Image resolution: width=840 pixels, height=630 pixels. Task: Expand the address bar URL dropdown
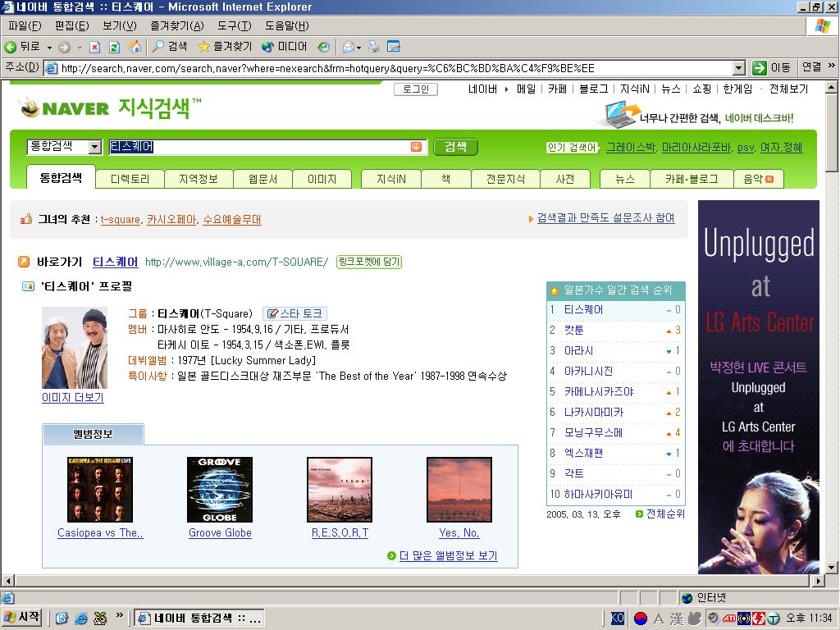click(x=739, y=68)
